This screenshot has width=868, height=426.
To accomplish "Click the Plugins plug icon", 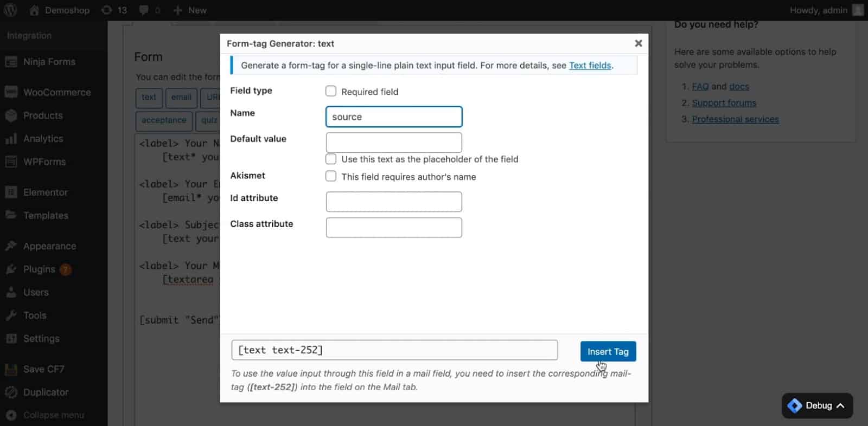I will click(x=11, y=269).
